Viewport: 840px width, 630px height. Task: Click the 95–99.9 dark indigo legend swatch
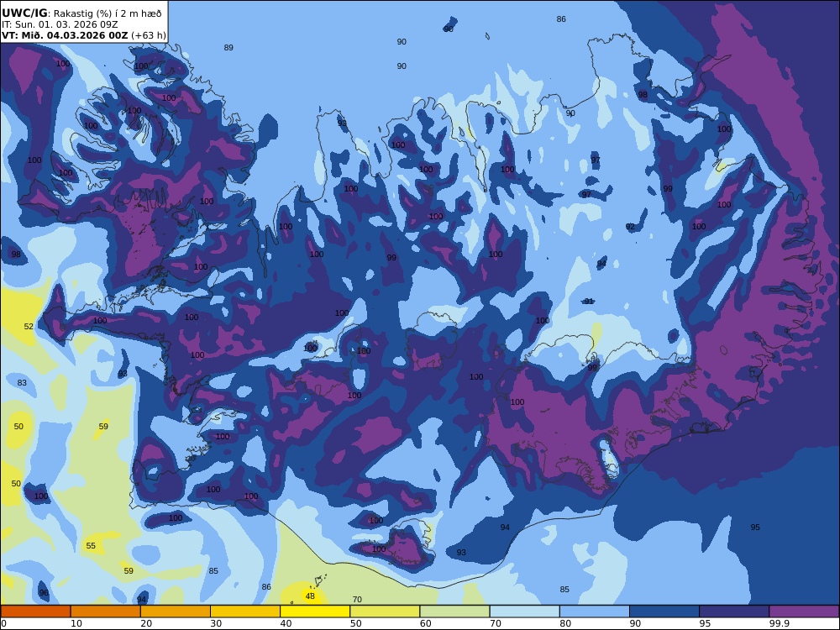734,612
